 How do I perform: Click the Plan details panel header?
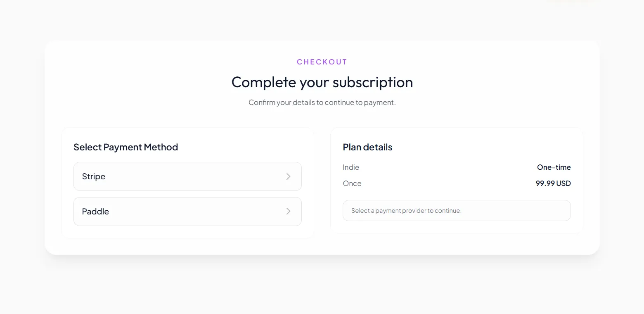pyautogui.click(x=367, y=147)
